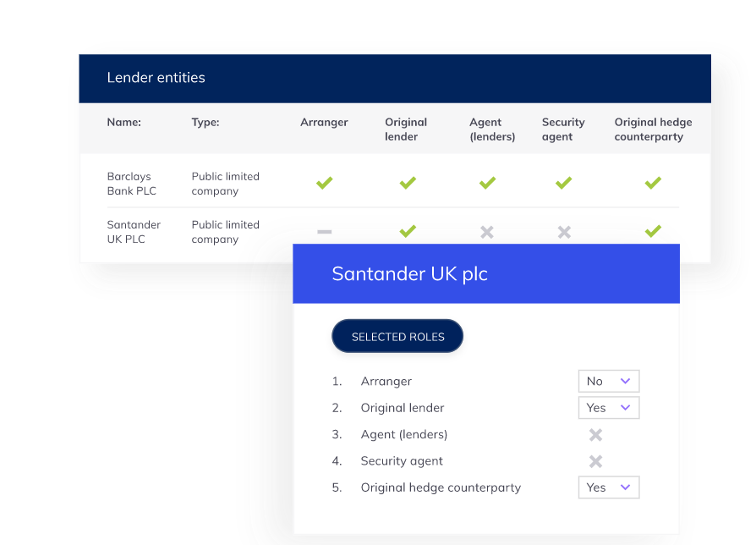
Task: Click Santander Original hedge counterparty checkmark in table
Action: pos(653,231)
